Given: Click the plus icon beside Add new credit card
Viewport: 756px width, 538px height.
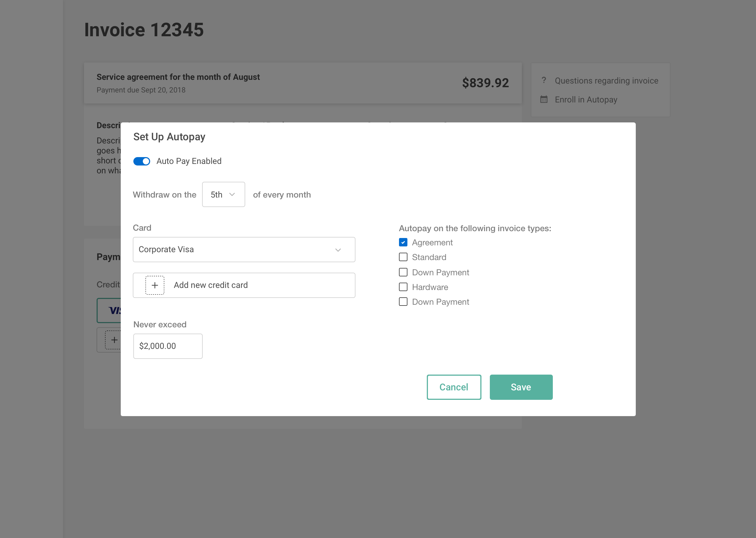Looking at the screenshot, I should [x=155, y=285].
